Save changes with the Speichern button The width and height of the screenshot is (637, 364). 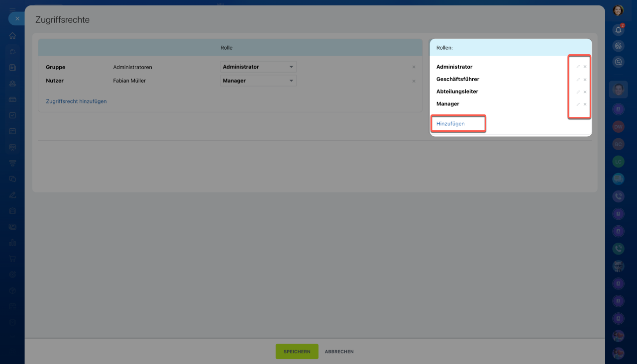click(297, 352)
